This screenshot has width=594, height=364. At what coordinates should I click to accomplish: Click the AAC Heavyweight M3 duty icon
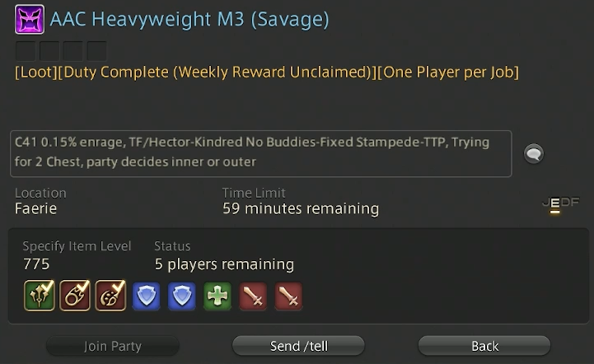coord(30,19)
